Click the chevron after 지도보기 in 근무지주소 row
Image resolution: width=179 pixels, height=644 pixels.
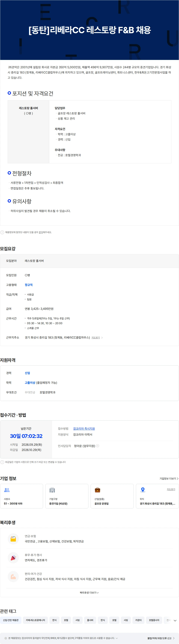click(102, 338)
